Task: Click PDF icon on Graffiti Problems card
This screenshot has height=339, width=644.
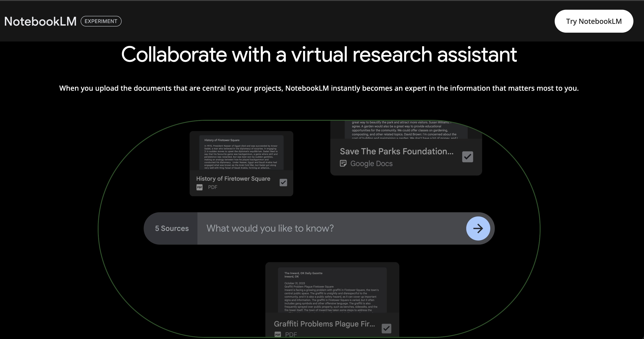Action: [x=277, y=335]
